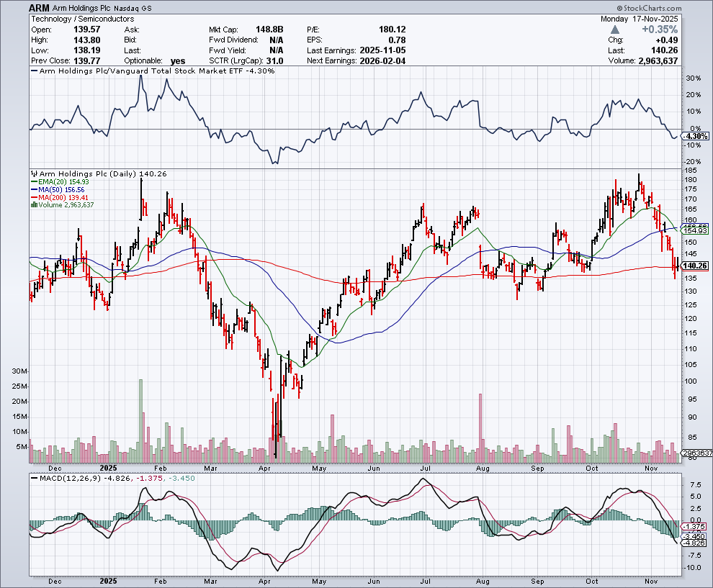Click the -4.826 MACD value tag on axis
This screenshot has height=588, width=713.
[x=694, y=543]
